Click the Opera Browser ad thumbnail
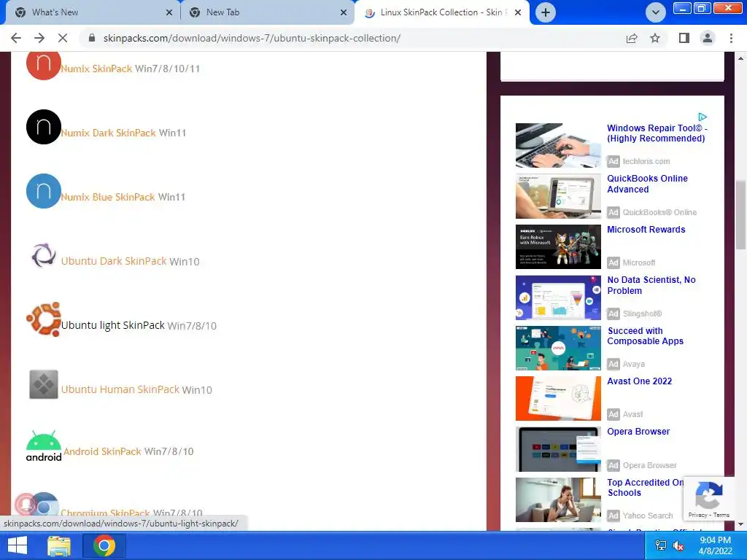This screenshot has width=747, height=560. point(558,449)
